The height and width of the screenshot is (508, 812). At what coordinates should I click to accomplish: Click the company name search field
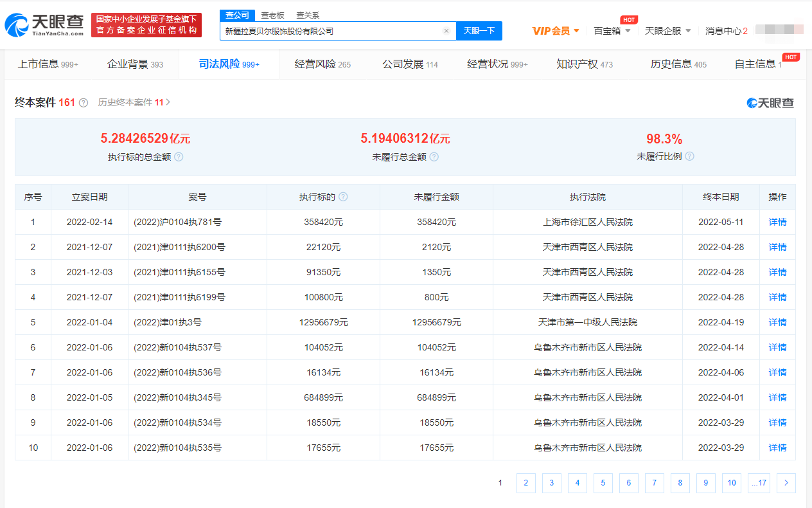[x=331, y=31]
